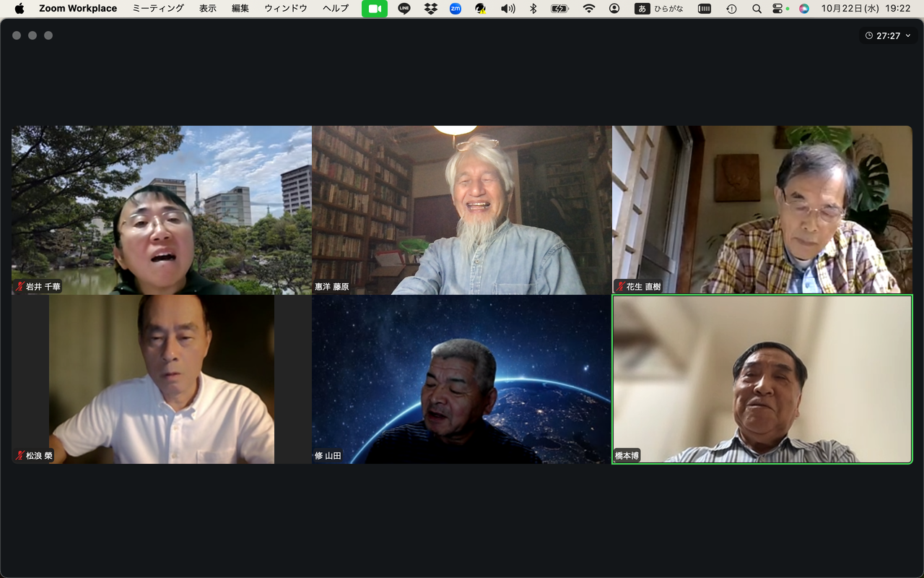Open the 表示 menu

coord(208,9)
